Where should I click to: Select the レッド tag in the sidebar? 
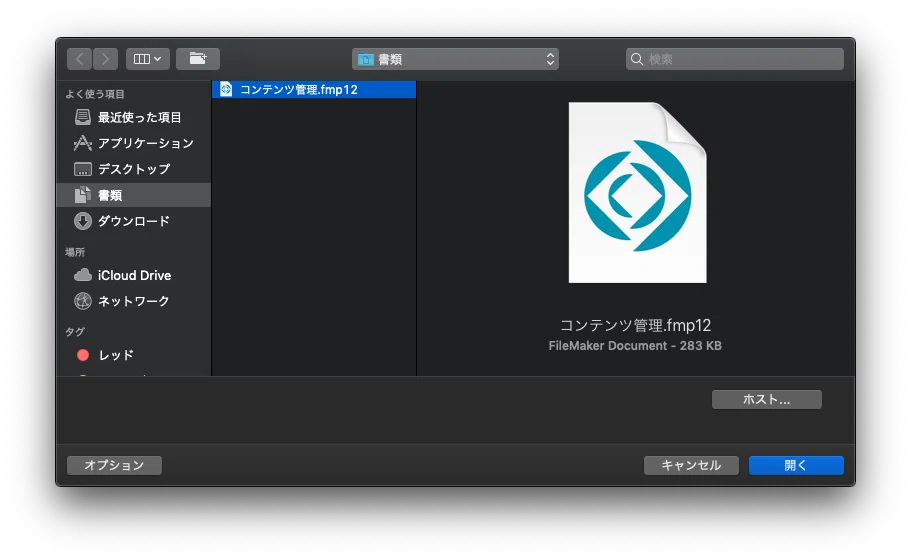[x=134, y=355]
